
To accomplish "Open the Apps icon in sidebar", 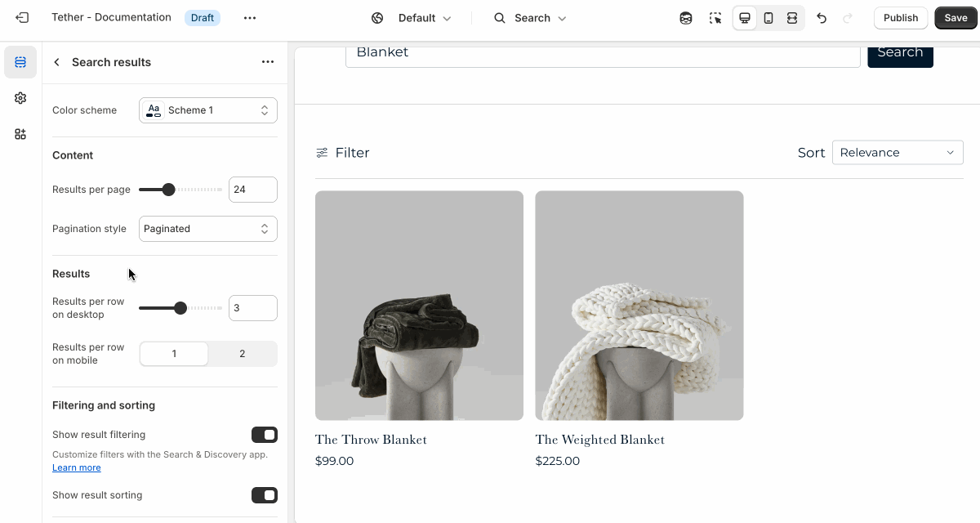I will tap(20, 134).
